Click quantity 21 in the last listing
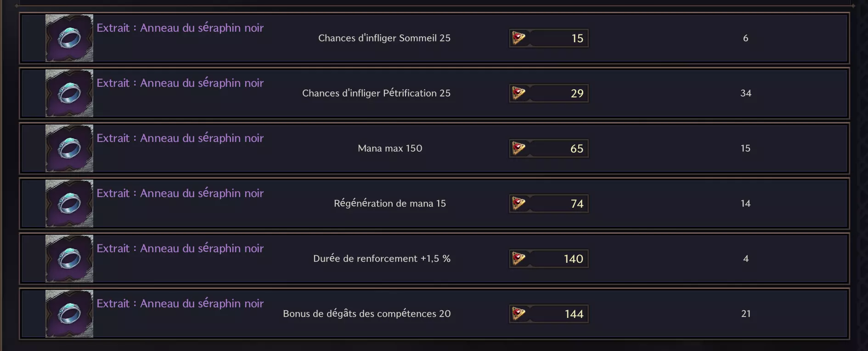This screenshot has height=351, width=868. [746, 314]
